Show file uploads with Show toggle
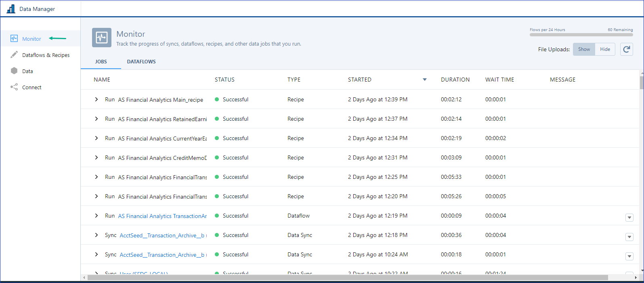644x283 pixels. tap(584, 49)
